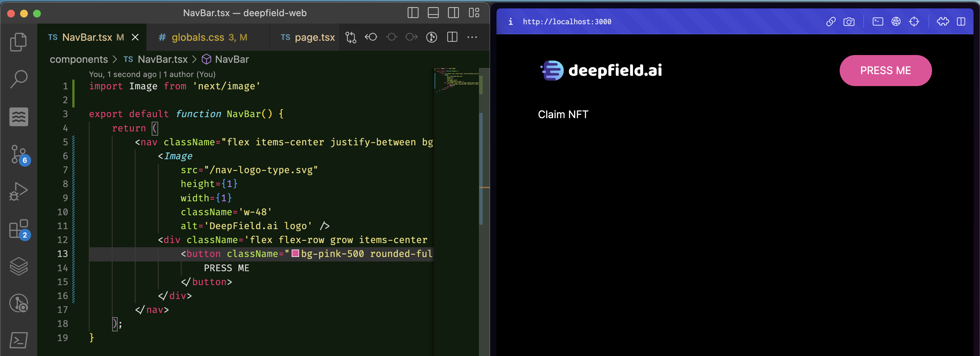Image resolution: width=980 pixels, height=356 pixels.
Task: Open the git blame CodeLens 'You, 1 second ago'
Action: pos(152,74)
